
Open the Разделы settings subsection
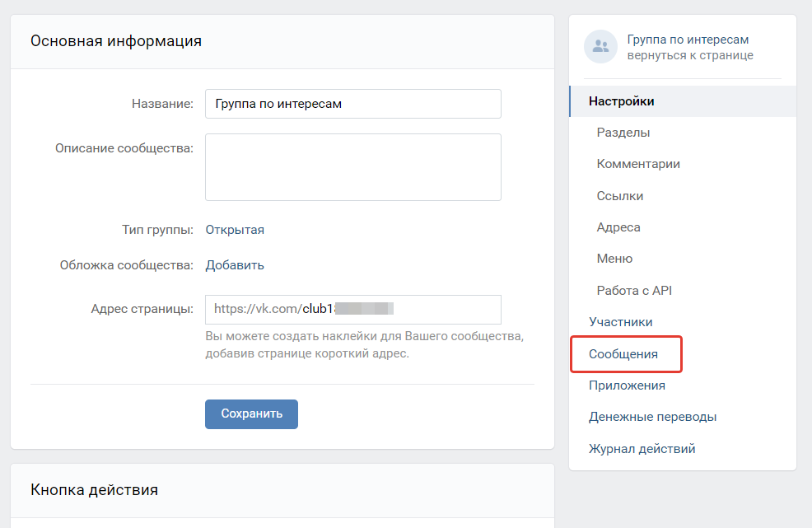point(623,133)
